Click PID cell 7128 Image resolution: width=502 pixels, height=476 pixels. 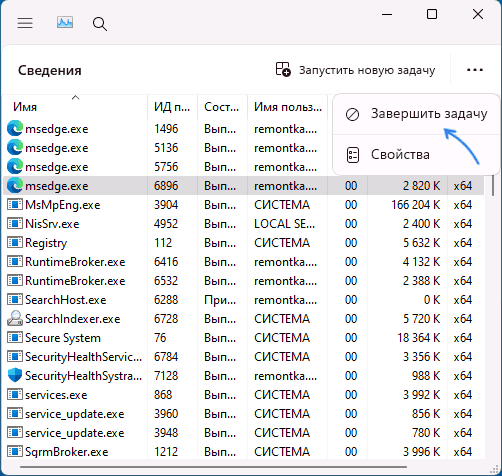point(166,376)
